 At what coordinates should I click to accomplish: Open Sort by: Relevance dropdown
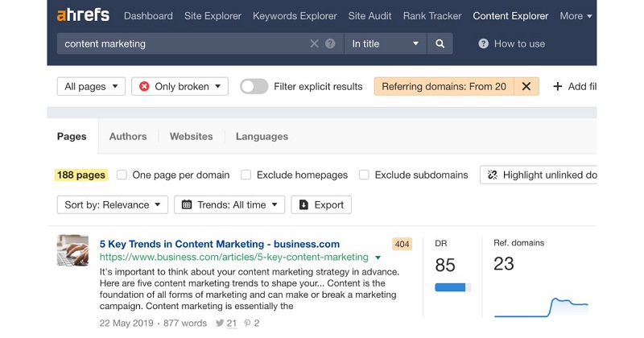(113, 204)
